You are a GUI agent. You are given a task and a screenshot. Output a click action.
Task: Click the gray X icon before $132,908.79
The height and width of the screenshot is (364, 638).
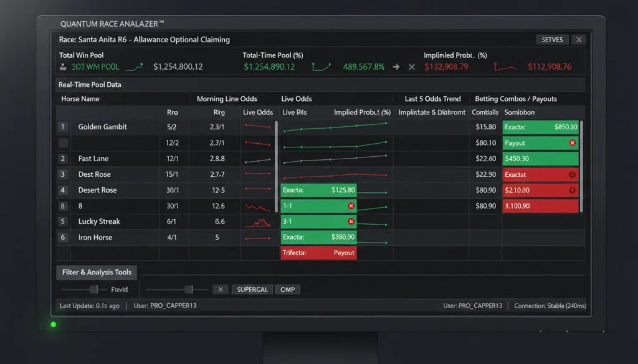[412, 67]
